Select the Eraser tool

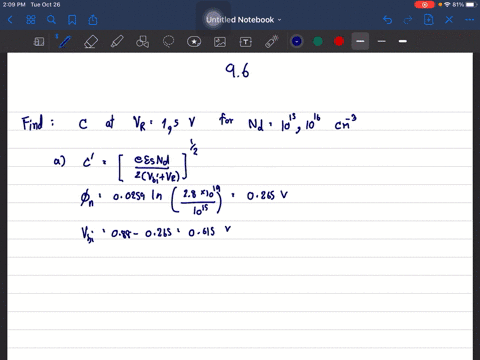point(91,42)
